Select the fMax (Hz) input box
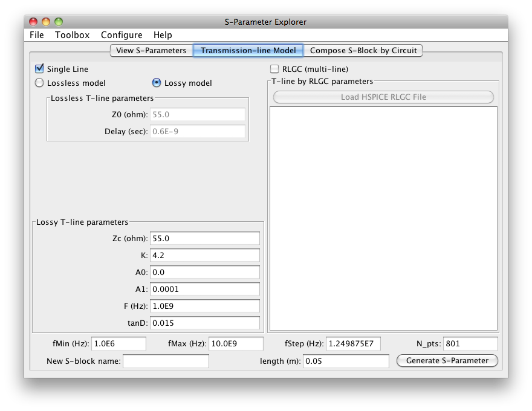The width and height of the screenshot is (532, 411). [x=236, y=344]
